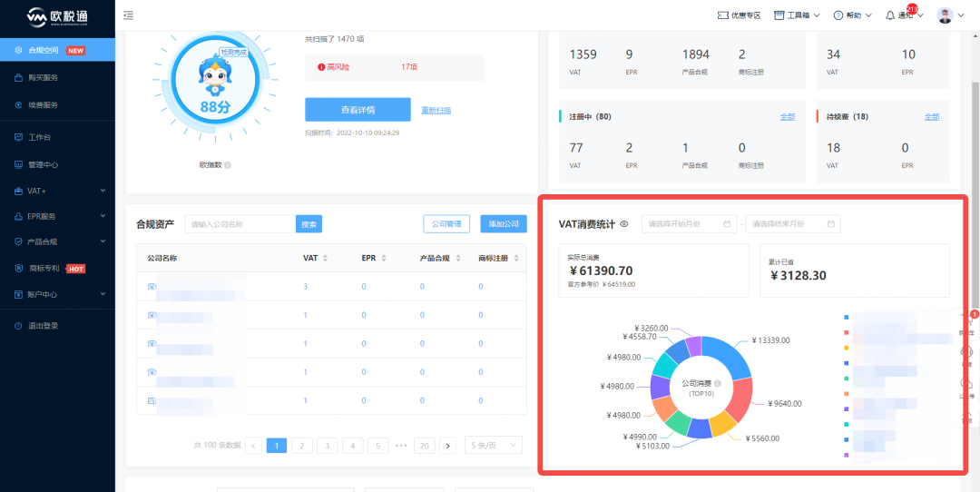The height and width of the screenshot is (492, 980).
Task: Click the info icon in the donut chart center
Action: (717, 384)
